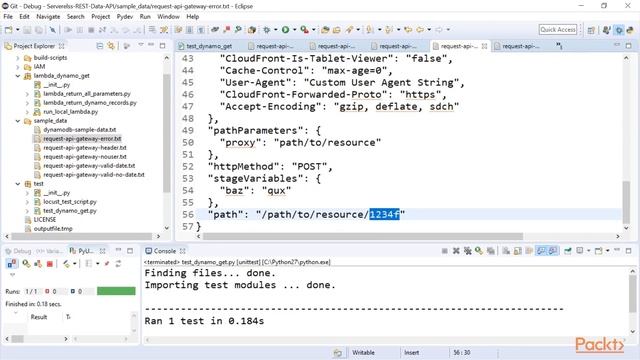The image size is (640, 360).
Task: Click the Quick Access search field
Action: click(558, 29)
